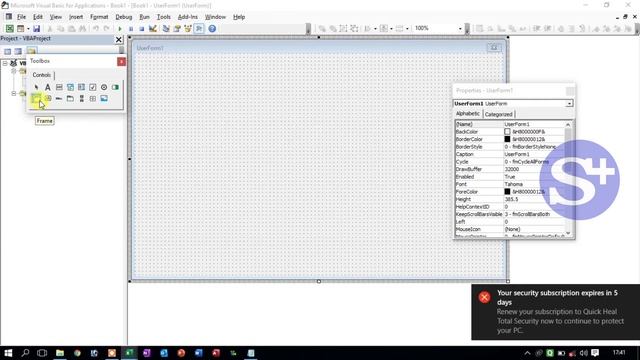640x360 pixels.
Task: Open the File menu
Action: click(x=21, y=17)
